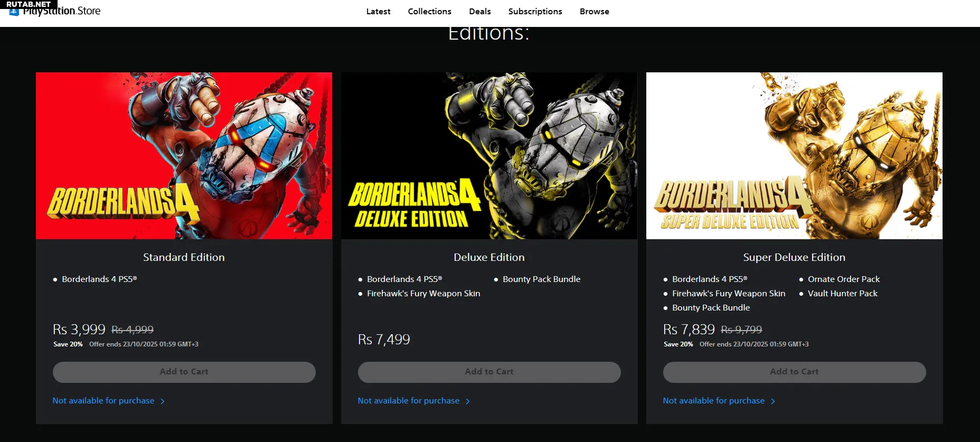Open the Latest menu item
The height and width of the screenshot is (442, 980).
tap(378, 11)
